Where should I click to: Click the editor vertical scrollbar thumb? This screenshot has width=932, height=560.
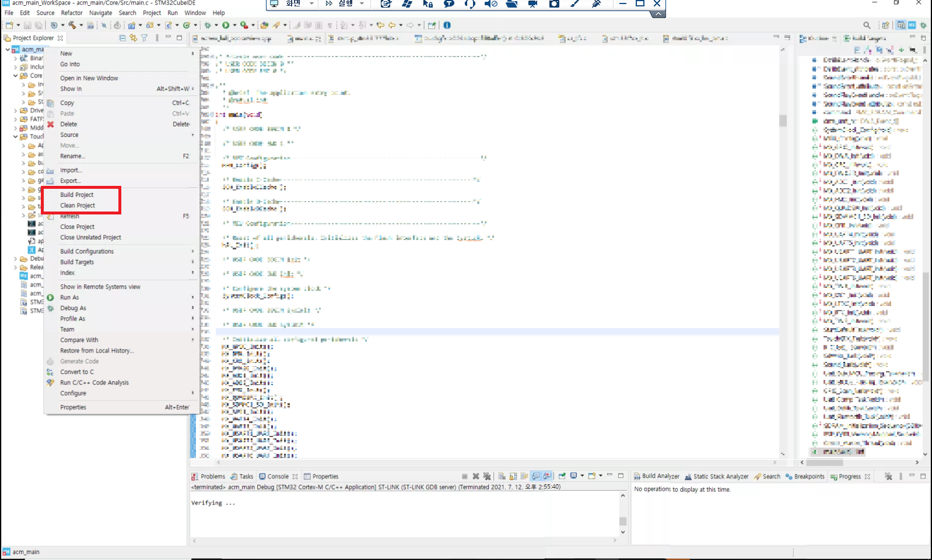click(x=783, y=121)
